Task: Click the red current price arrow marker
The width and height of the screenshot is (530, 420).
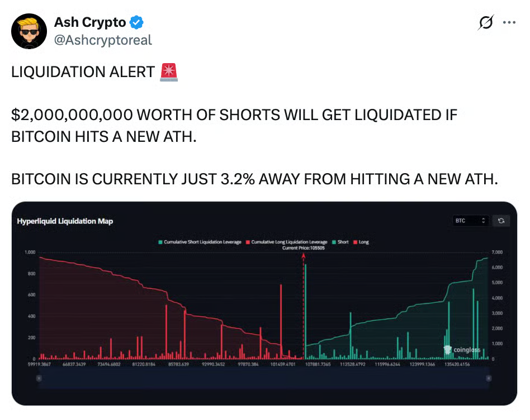Action: coord(304,257)
